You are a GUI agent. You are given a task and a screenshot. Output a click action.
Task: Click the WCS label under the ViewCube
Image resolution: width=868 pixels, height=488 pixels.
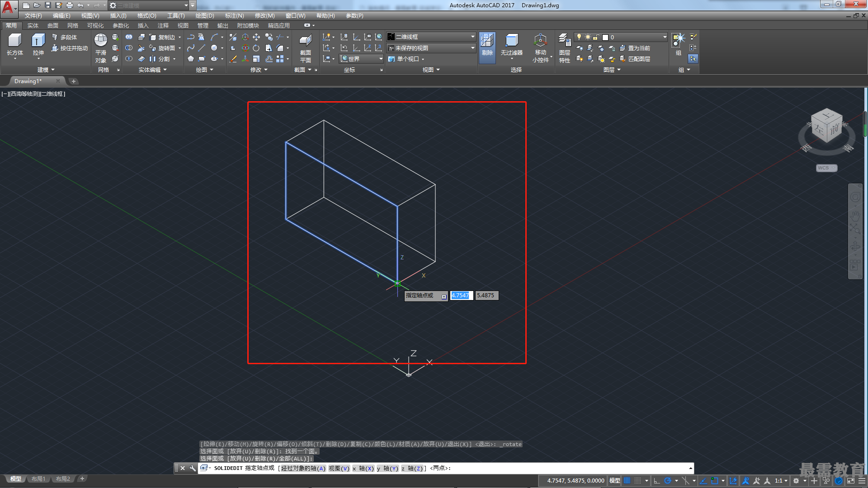(826, 168)
